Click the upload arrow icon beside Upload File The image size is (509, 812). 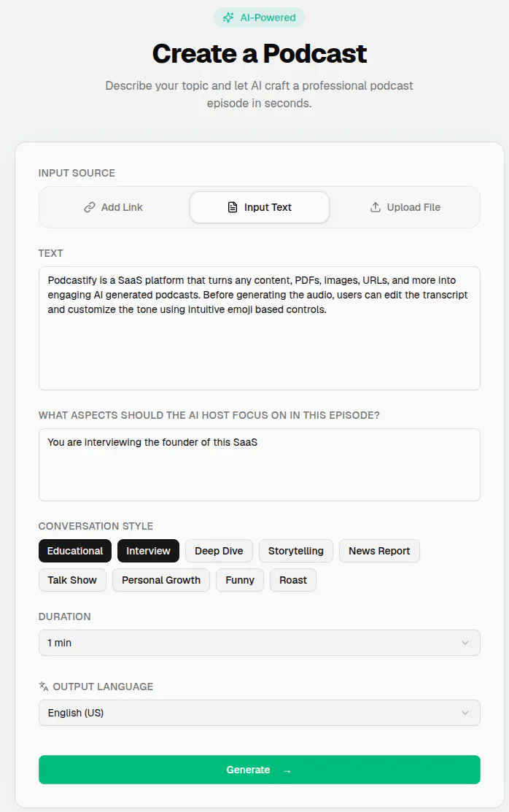[376, 207]
